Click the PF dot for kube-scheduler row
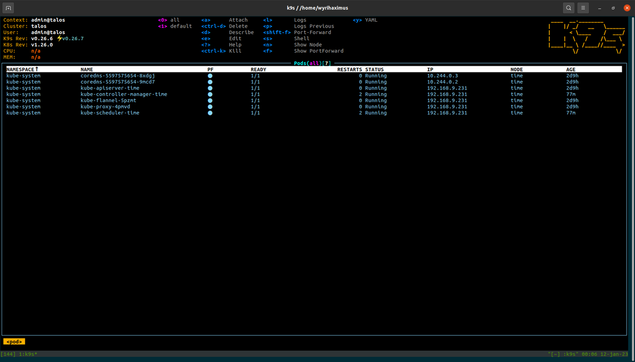 click(x=210, y=113)
